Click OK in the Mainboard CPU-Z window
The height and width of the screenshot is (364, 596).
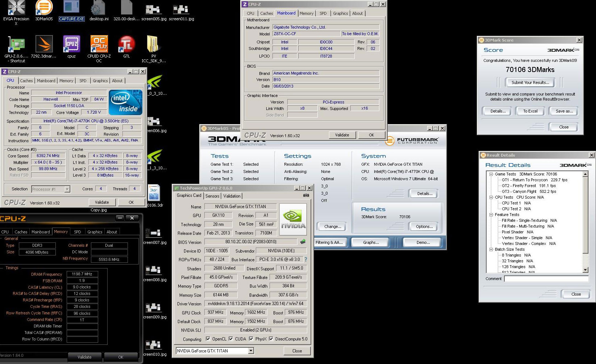point(371,135)
